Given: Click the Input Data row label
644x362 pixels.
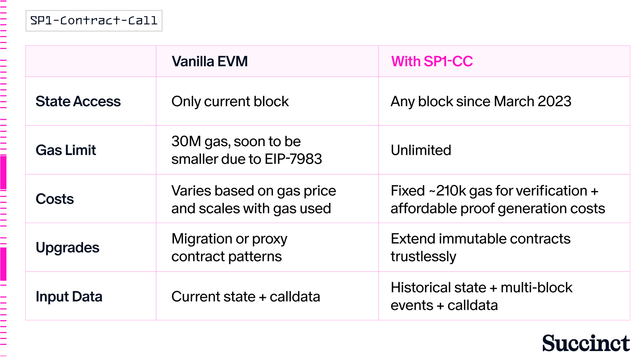Looking at the screenshot, I should point(69,296).
